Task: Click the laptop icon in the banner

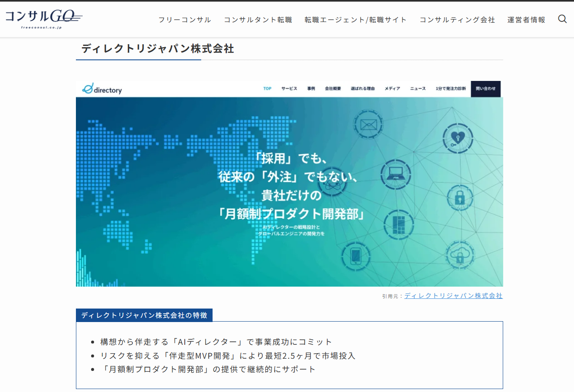Action: click(x=396, y=174)
